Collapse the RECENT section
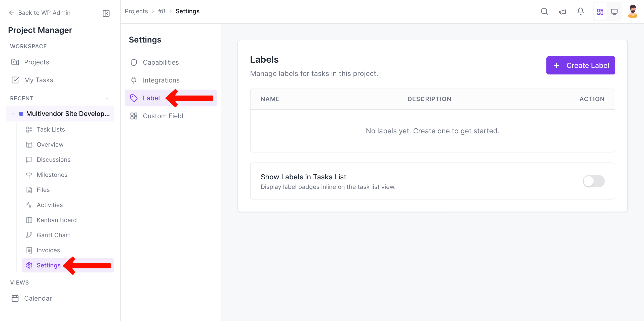Image resolution: width=644 pixels, height=321 pixels. (107, 98)
